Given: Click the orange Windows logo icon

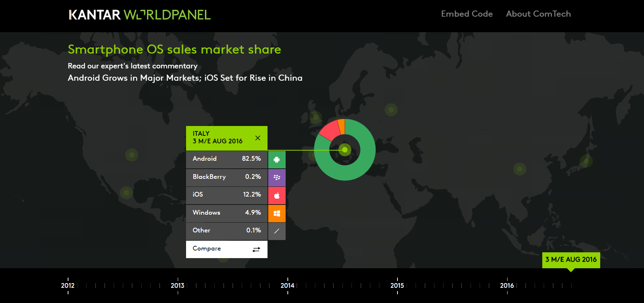Looking at the screenshot, I should pyautogui.click(x=277, y=213).
